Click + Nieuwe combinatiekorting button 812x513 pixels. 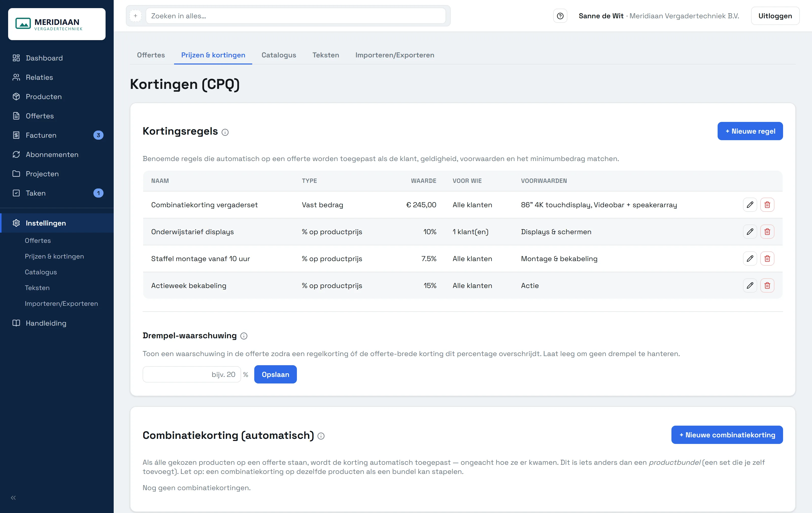pos(727,435)
